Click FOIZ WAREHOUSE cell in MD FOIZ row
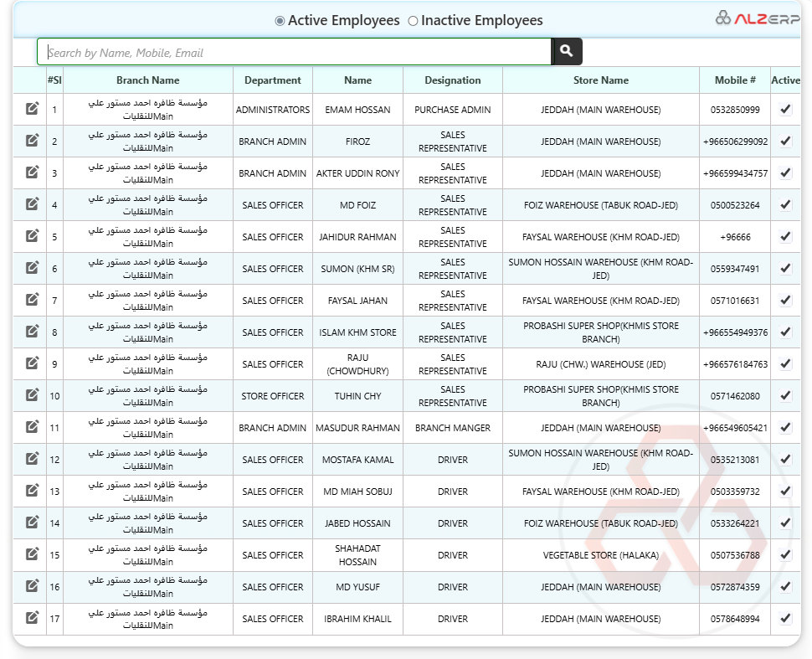This screenshot has width=812, height=659. tap(601, 205)
